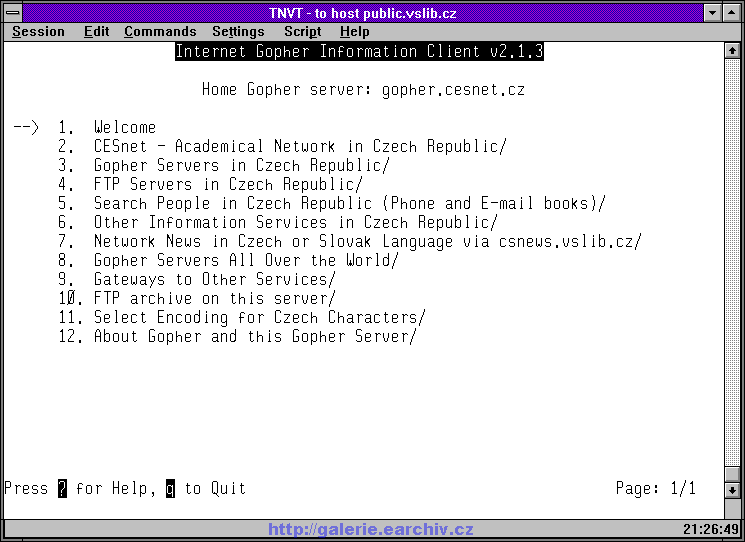Screen dimensions: 745x542
Task: Click the highlighted q quit key
Action: pos(171,488)
